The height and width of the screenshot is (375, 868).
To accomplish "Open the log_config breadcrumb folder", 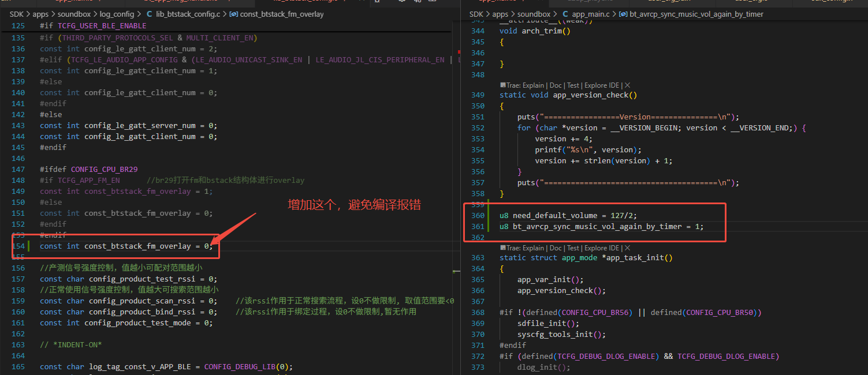I will [x=116, y=14].
